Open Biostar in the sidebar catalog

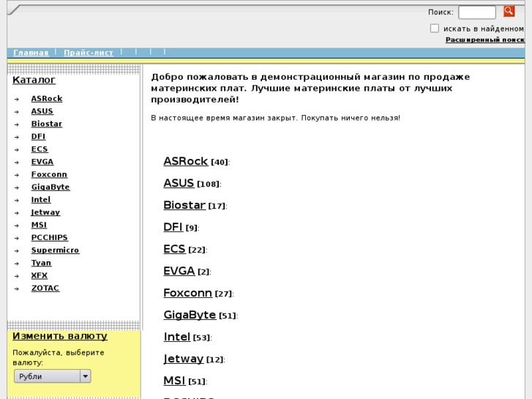point(47,124)
